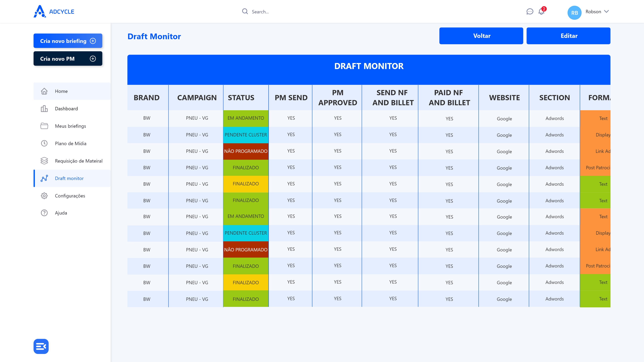Click the Meus briefings folder icon
Viewport: 644px width, 362px height.
[x=44, y=126]
